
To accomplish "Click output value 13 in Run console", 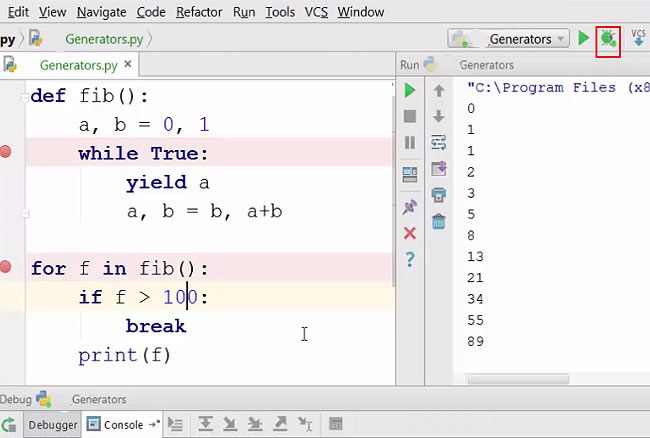I will click(x=475, y=257).
